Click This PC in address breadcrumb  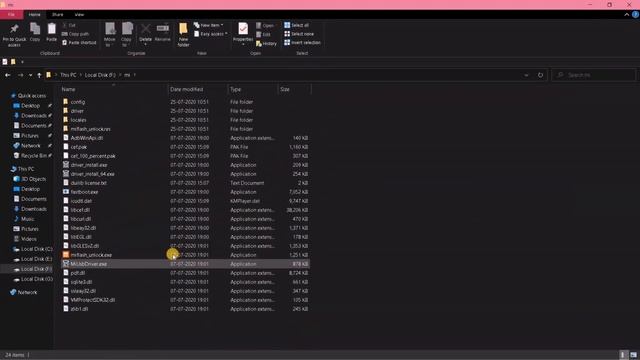tap(68, 75)
